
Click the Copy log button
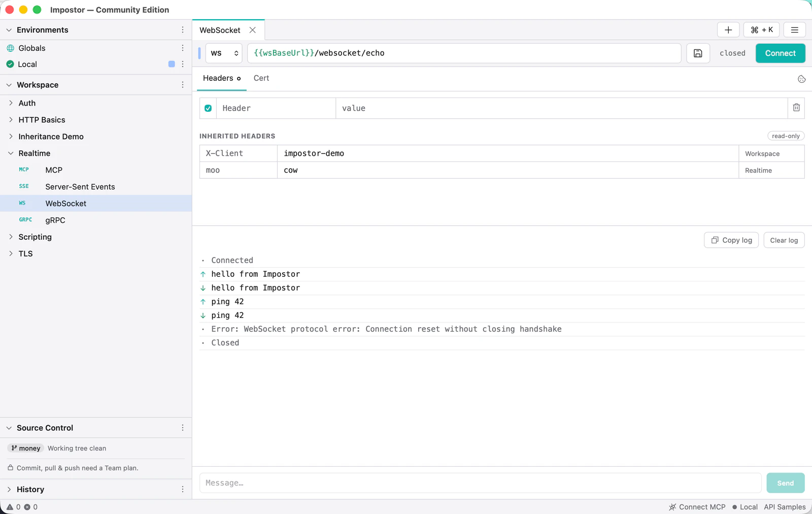731,240
